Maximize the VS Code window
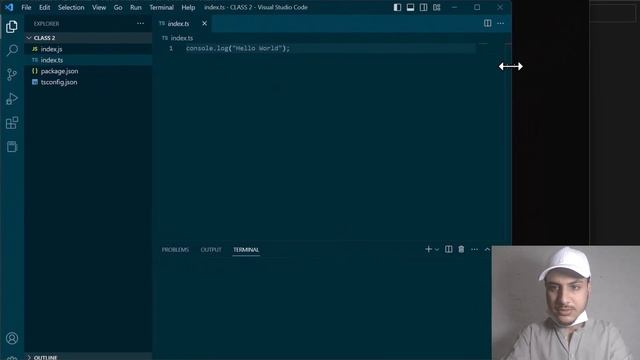Image resolution: width=640 pixels, height=360 pixels. coord(477,7)
